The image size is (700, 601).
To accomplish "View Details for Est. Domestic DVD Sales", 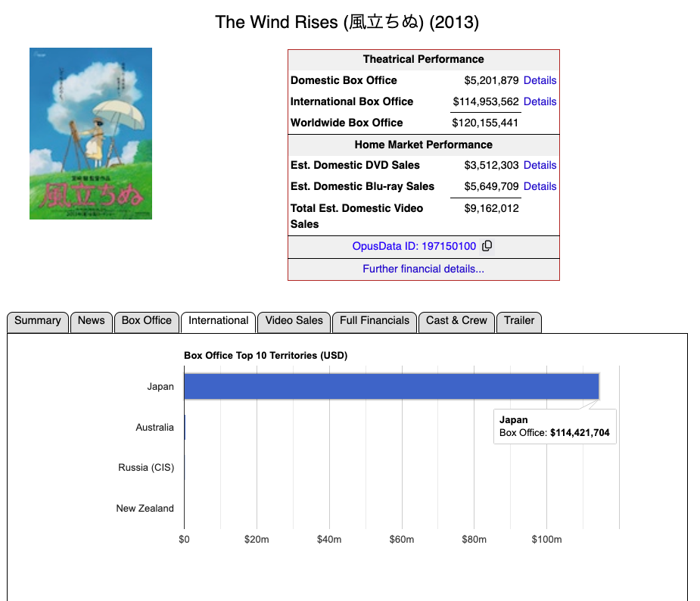I will (x=540, y=165).
